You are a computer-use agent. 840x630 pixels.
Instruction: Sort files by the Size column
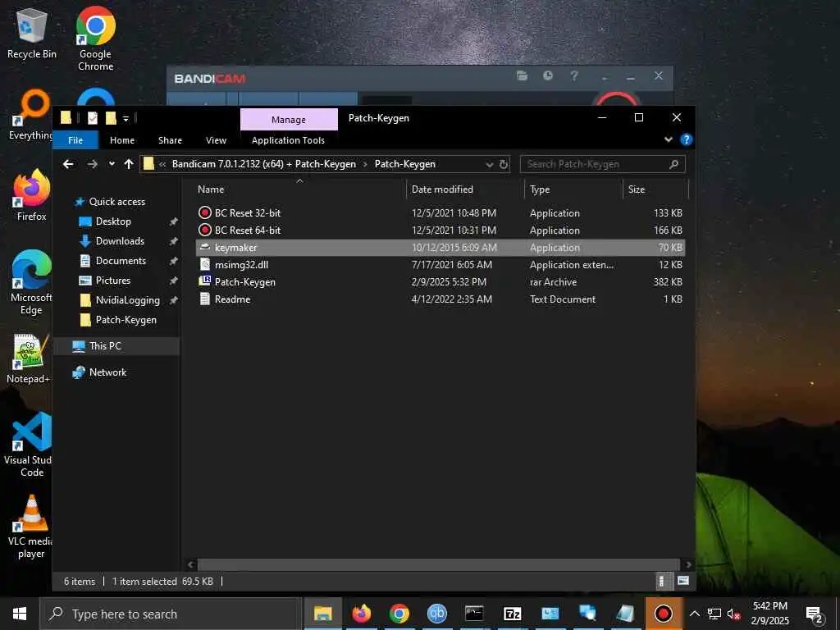[655, 189]
